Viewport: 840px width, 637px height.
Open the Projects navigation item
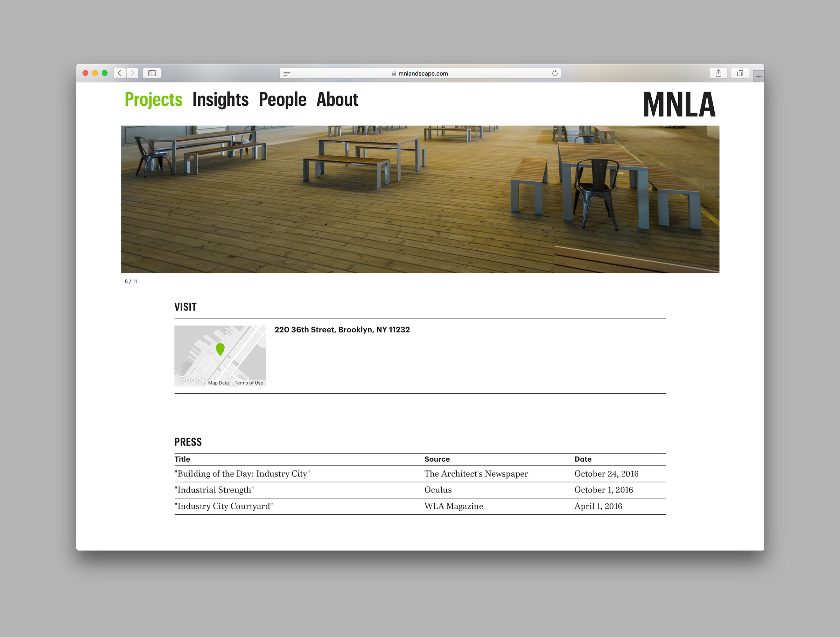[x=153, y=99]
